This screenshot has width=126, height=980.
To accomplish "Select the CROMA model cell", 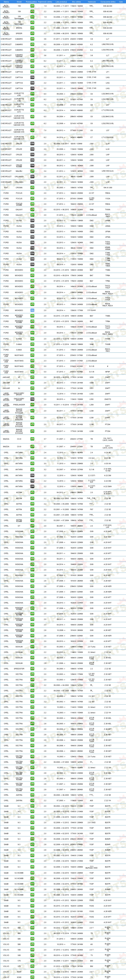I will pos(19,188).
